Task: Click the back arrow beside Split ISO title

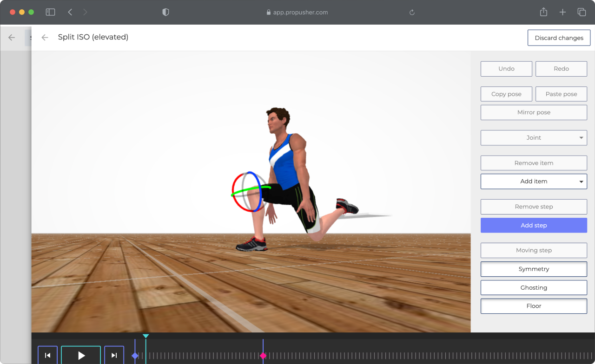Action: 45,38
